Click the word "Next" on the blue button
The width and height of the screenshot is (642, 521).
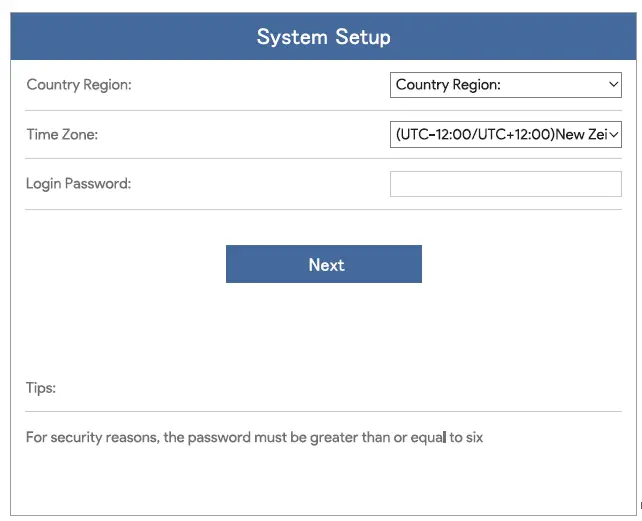click(x=326, y=265)
